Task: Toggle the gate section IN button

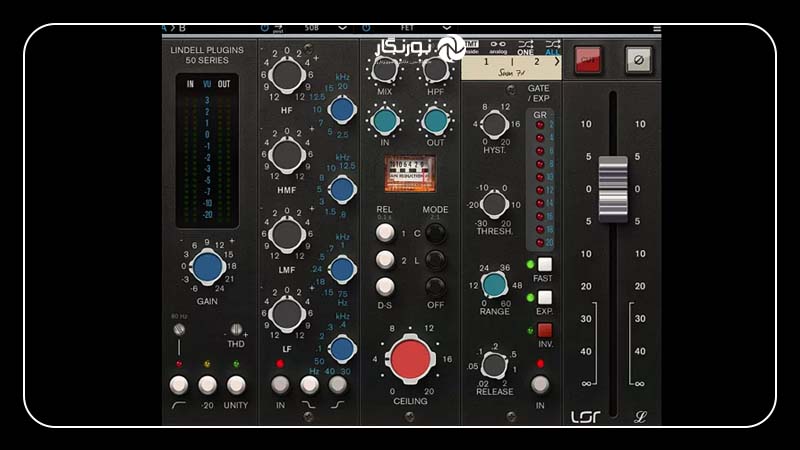Action: coord(540,385)
